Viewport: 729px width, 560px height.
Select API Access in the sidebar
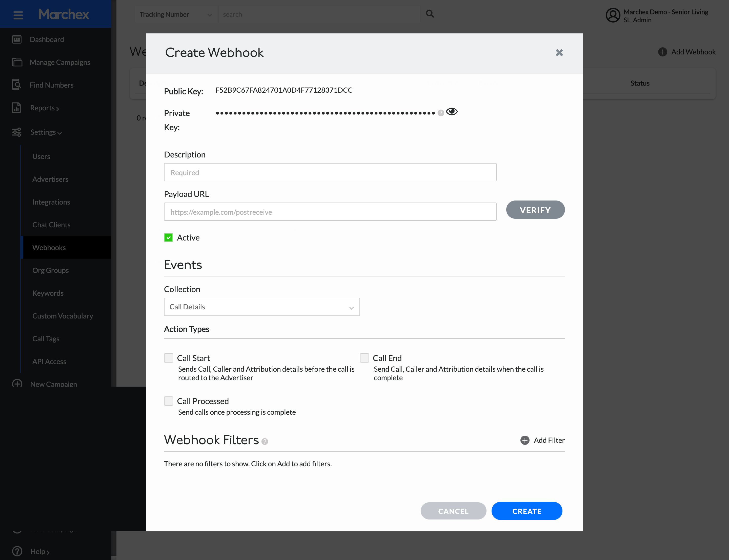coord(49,361)
